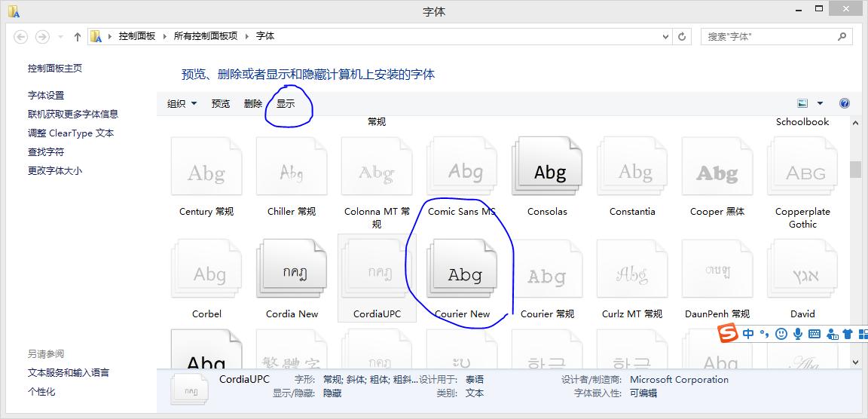Image resolution: width=868 pixels, height=419 pixels.
Task: Toggle Sogou punctuation mode button
Action: coord(764,334)
